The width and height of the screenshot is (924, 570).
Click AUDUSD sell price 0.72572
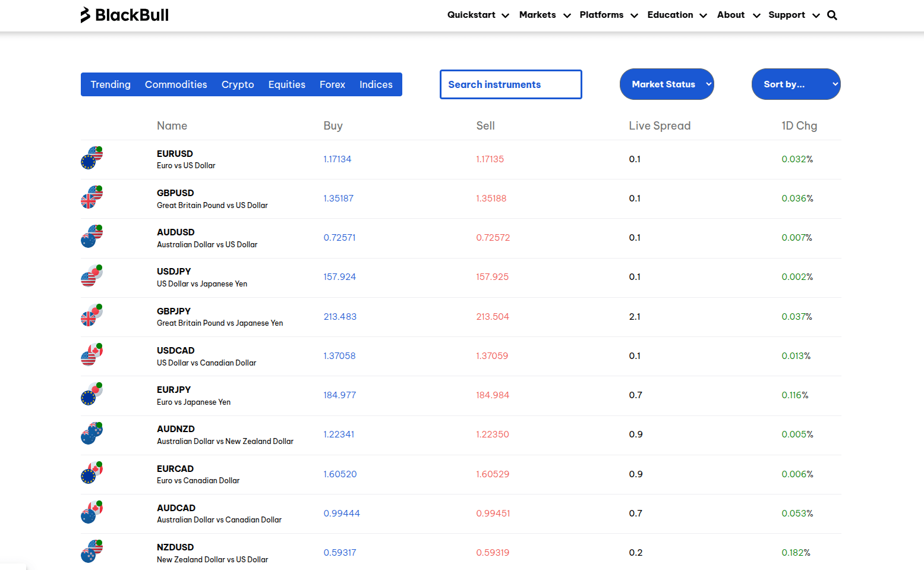coord(493,237)
